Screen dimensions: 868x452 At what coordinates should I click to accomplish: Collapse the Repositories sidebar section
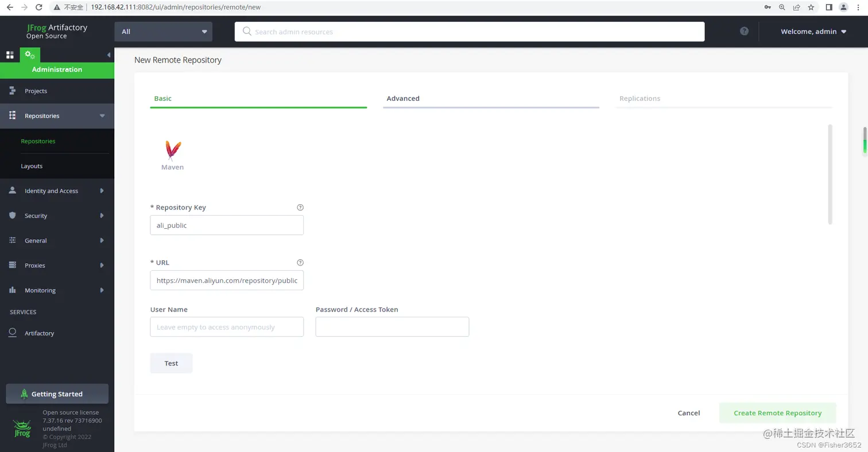(x=102, y=116)
